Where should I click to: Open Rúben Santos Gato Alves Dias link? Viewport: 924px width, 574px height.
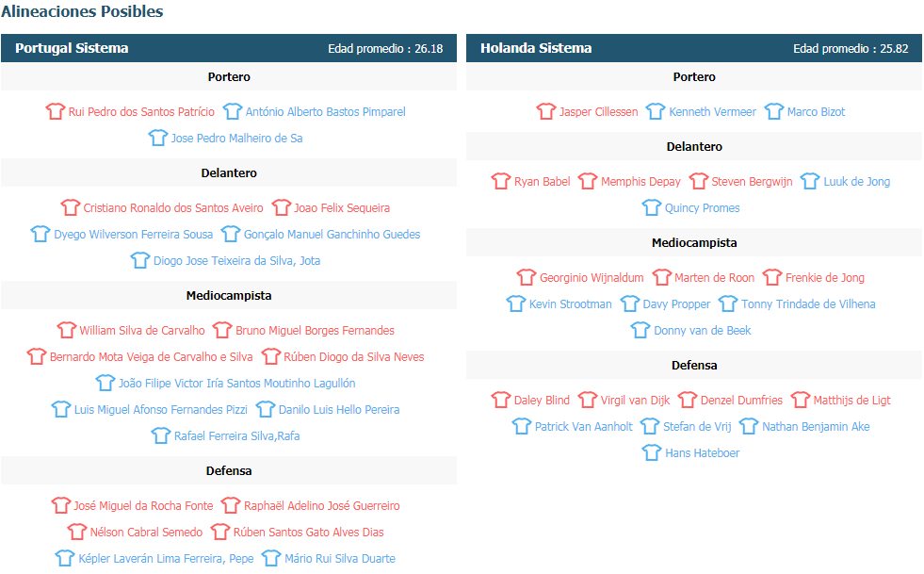tap(308, 533)
